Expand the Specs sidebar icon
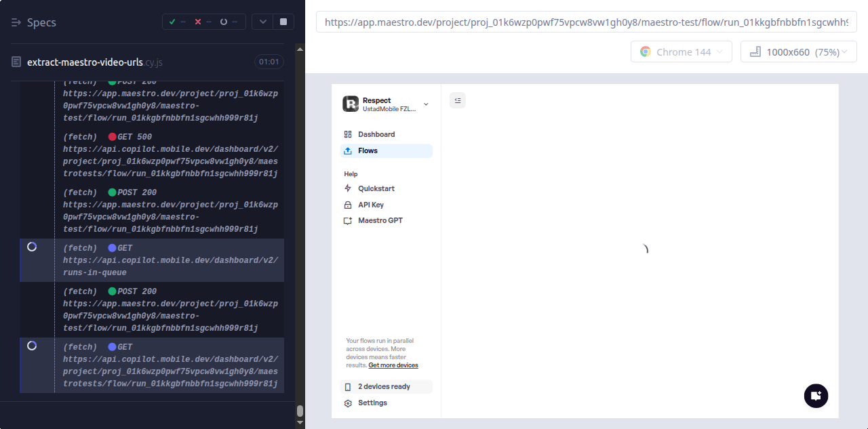Screen dimensions: 868x429 (17, 23)
